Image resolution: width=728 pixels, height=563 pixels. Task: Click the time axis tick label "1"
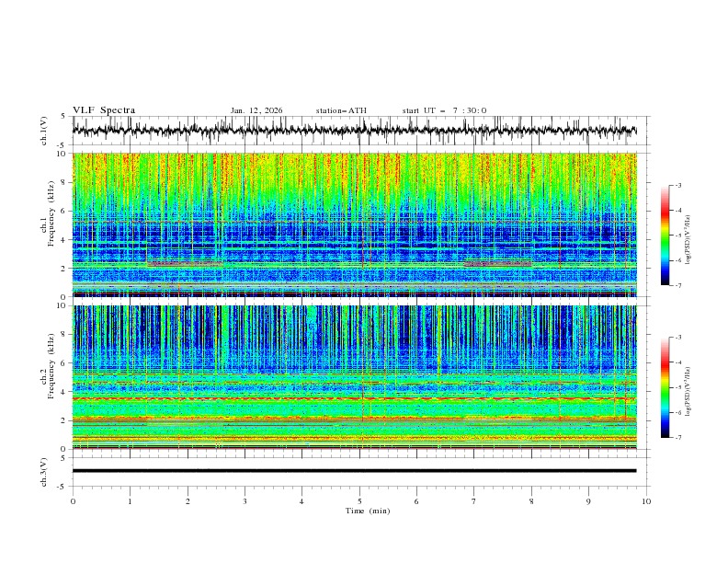coord(130,501)
